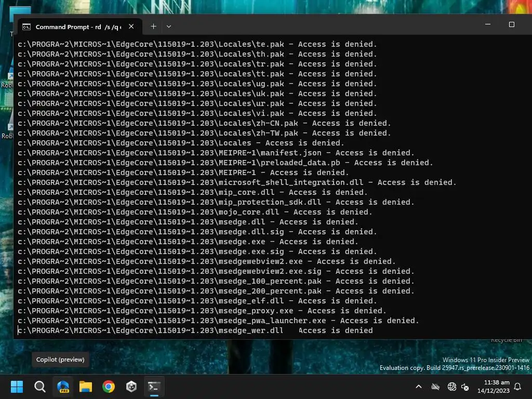Click the zh-CN.pak output line
532x399 pixels.
point(204,123)
